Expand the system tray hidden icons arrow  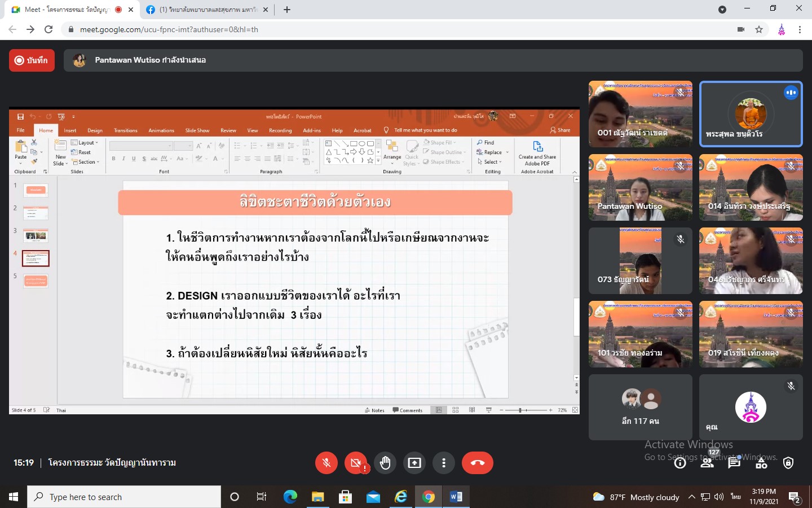click(x=691, y=497)
